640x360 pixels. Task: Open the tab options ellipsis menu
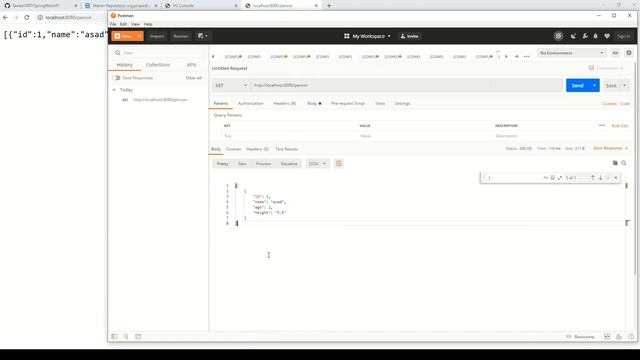[x=527, y=56]
